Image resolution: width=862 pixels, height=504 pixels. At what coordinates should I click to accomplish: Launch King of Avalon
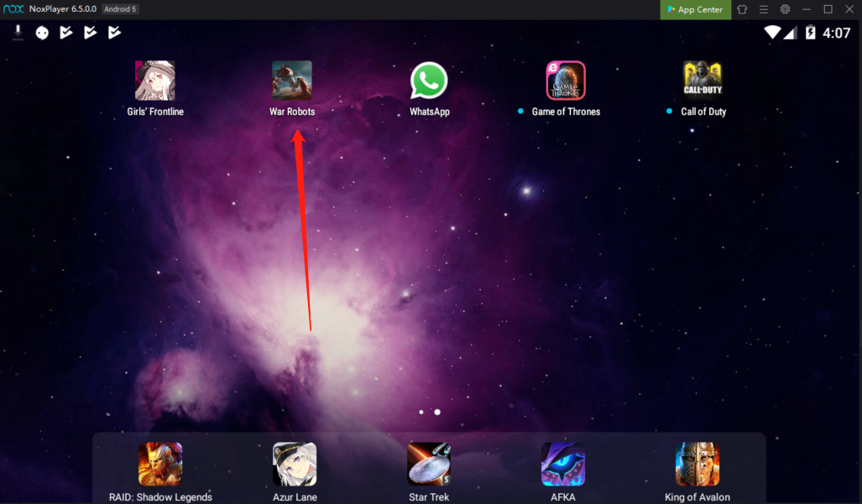(697, 465)
